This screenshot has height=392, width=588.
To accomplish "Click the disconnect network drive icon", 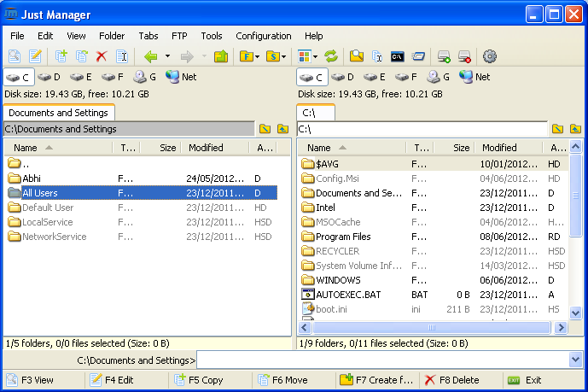I will (x=464, y=56).
